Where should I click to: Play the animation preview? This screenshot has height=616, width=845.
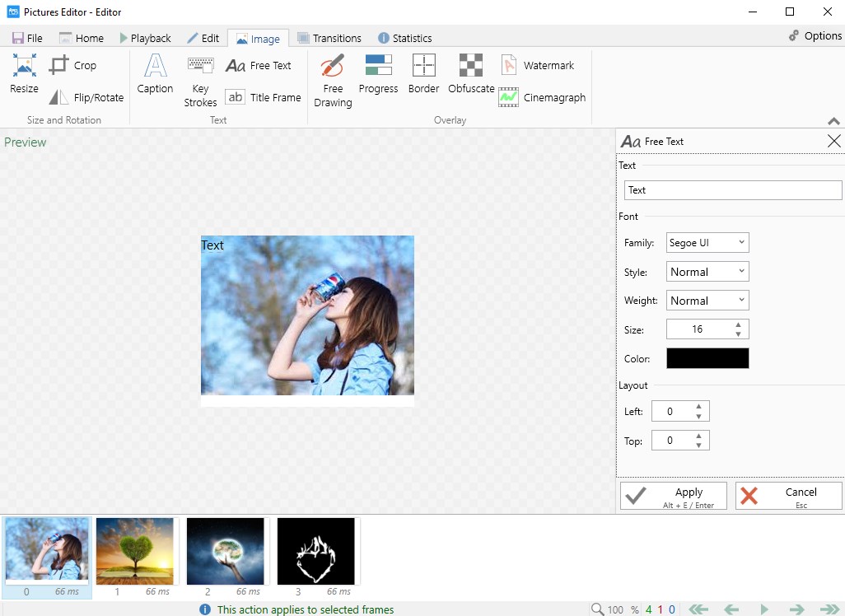click(x=764, y=609)
